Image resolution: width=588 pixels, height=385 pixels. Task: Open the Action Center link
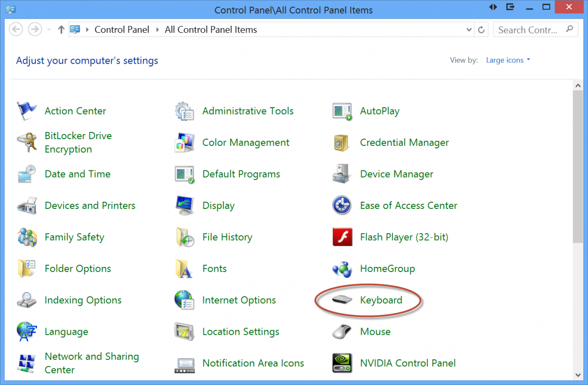point(75,111)
